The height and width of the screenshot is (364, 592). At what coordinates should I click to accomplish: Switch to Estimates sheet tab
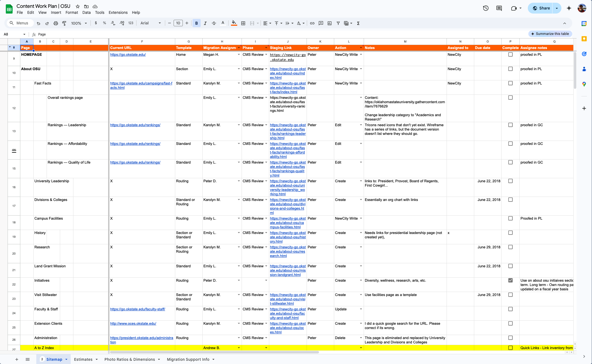(83, 359)
